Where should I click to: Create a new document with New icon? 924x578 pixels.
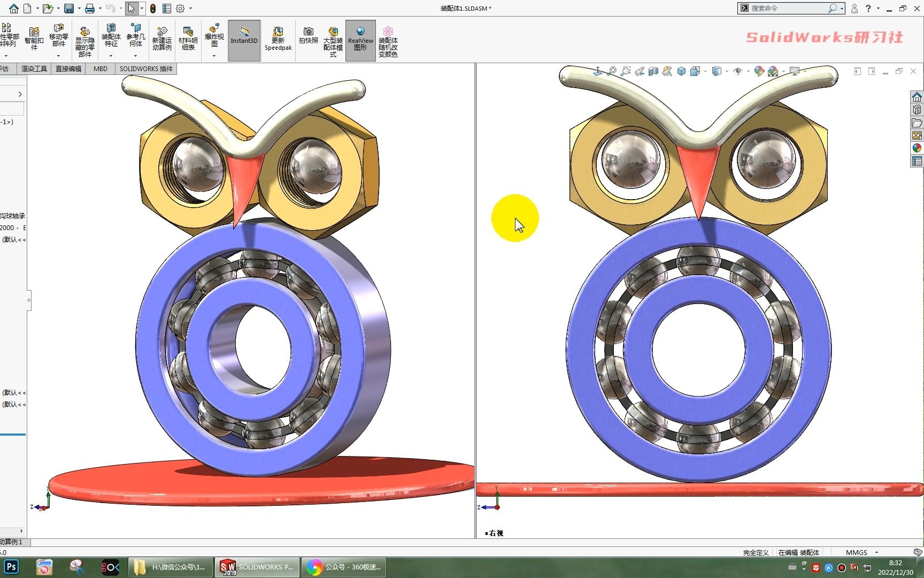[27, 9]
